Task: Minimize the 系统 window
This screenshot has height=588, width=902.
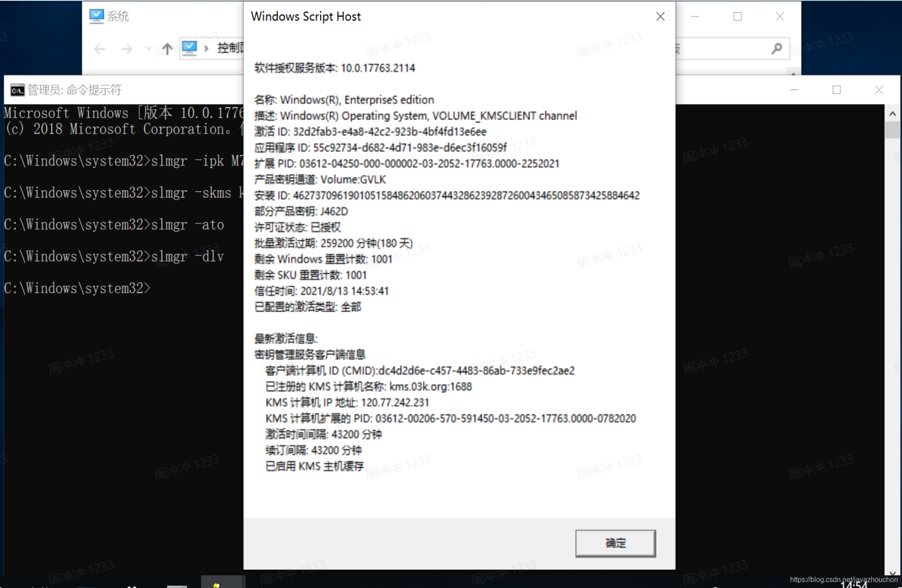Action: click(695, 16)
